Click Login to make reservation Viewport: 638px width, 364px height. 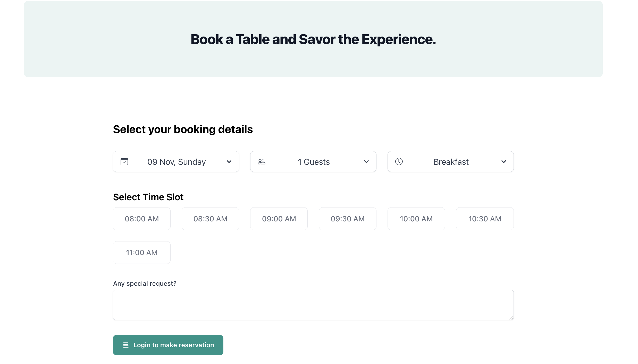(168, 345)
